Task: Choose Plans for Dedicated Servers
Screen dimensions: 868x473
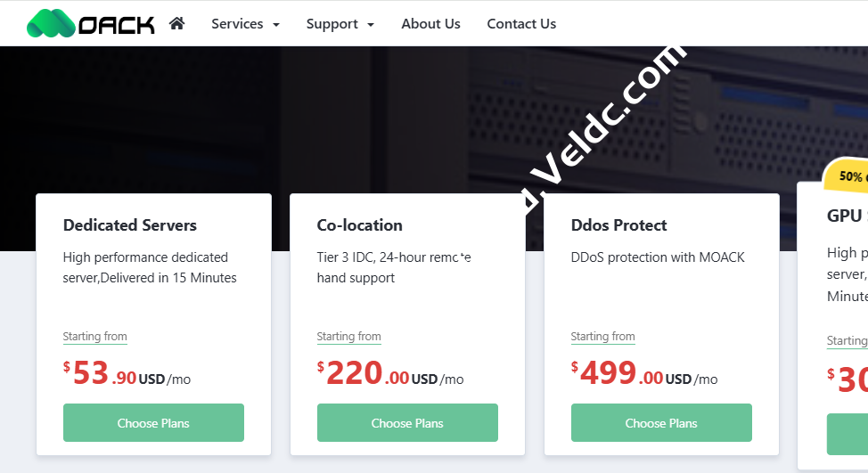Action: tap(153, 423)
